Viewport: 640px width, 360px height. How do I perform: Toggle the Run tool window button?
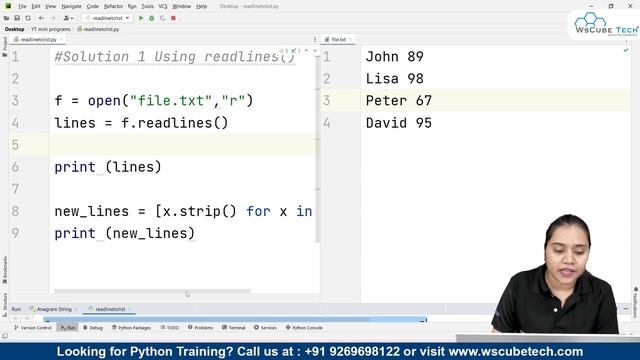click(68, 328)
